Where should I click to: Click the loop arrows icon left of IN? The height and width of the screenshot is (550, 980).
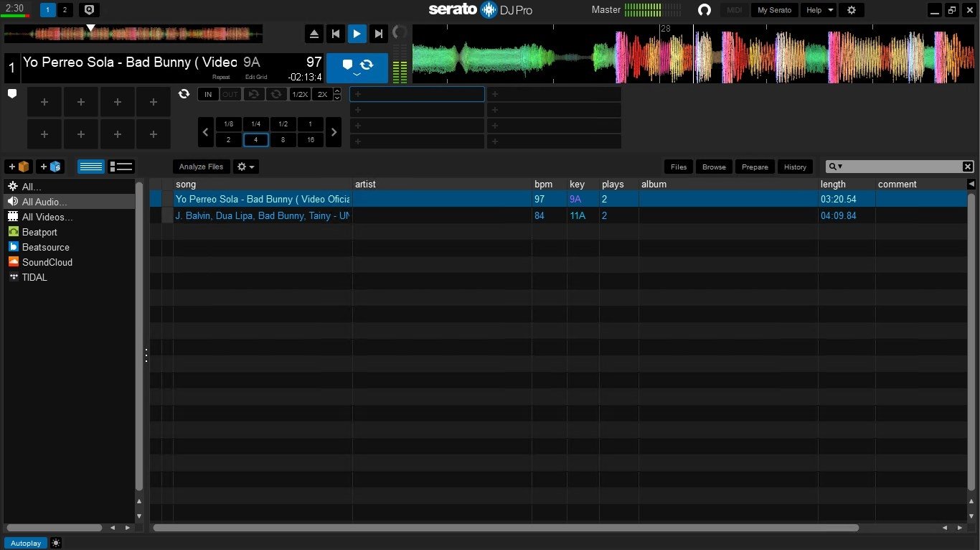pyautogui.click(x=184, y=94)
